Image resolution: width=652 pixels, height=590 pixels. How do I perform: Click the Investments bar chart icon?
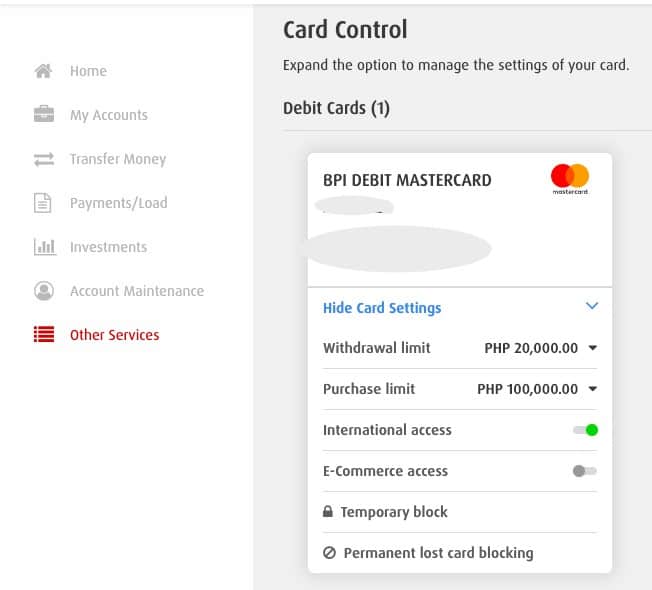pos(43,247)
